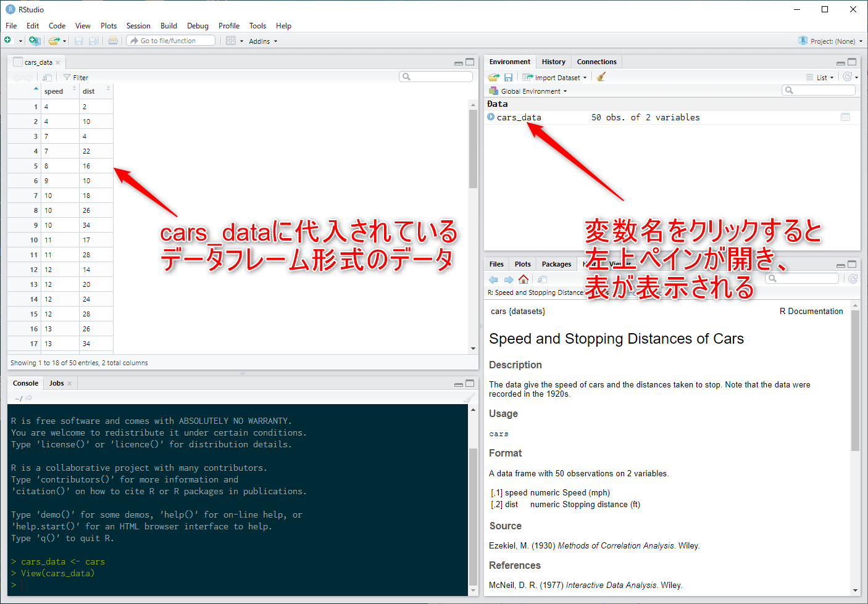The image size is (868, 604).
Task: Open the Session menu
Action: [x=138, y=26]
